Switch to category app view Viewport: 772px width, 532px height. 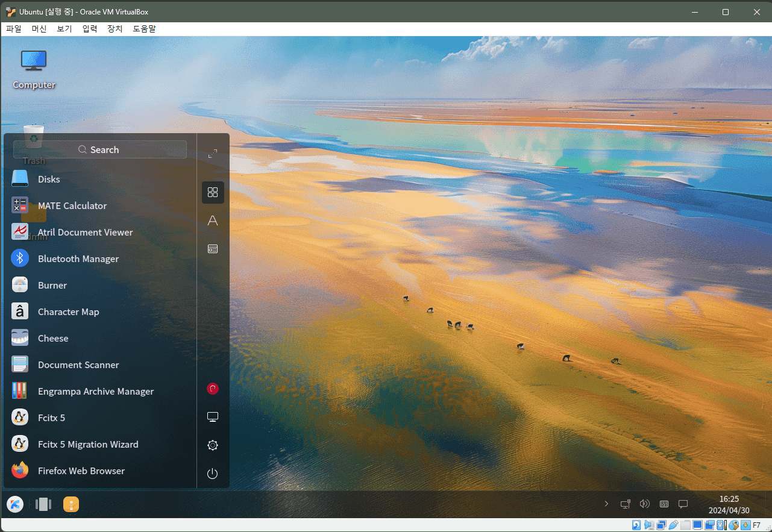[213, 248]
